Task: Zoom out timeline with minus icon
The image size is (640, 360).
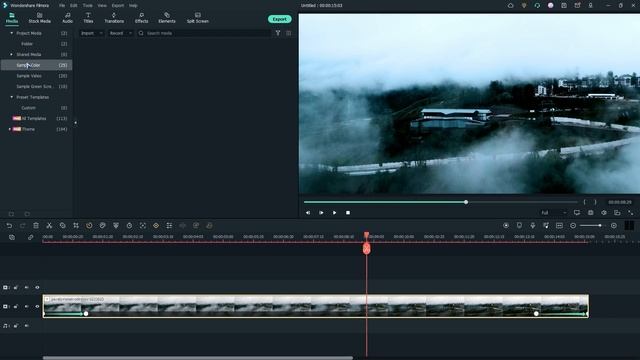Action: pos(573,225)
